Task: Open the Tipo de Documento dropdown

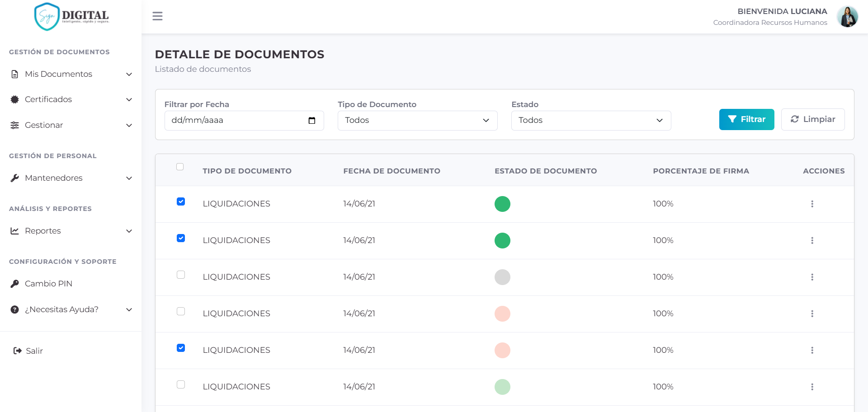Action: 417,121
